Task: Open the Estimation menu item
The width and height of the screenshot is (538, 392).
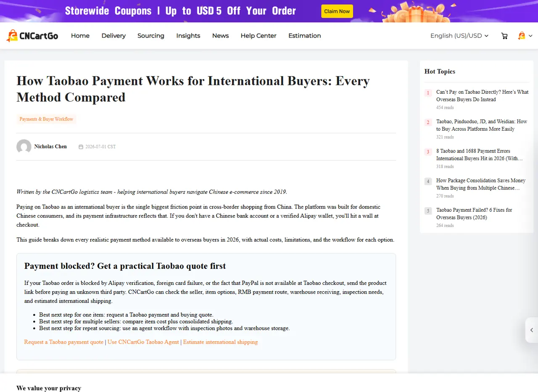Action: [305, 36]
